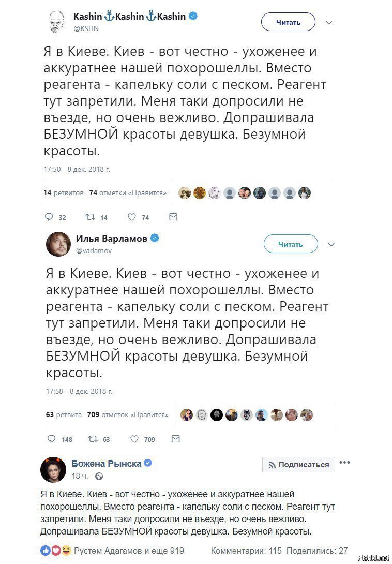Click the heart icon under Varlamov's tweet

135,438
